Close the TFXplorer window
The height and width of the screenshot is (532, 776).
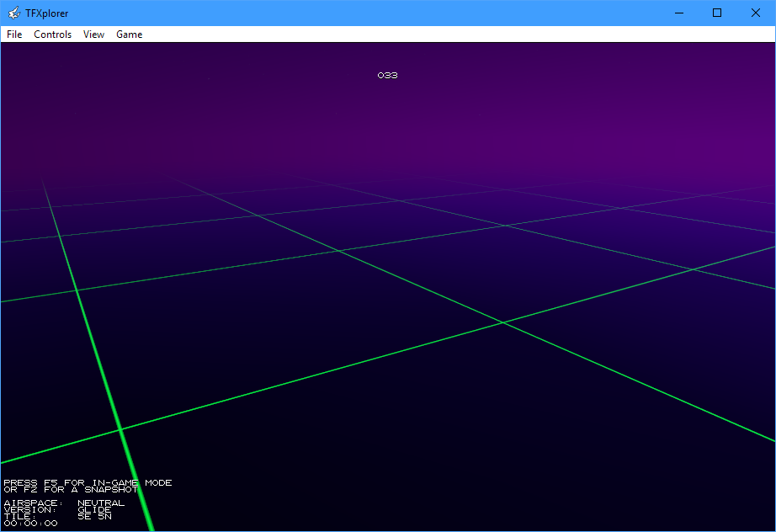(x=756, y=13)
